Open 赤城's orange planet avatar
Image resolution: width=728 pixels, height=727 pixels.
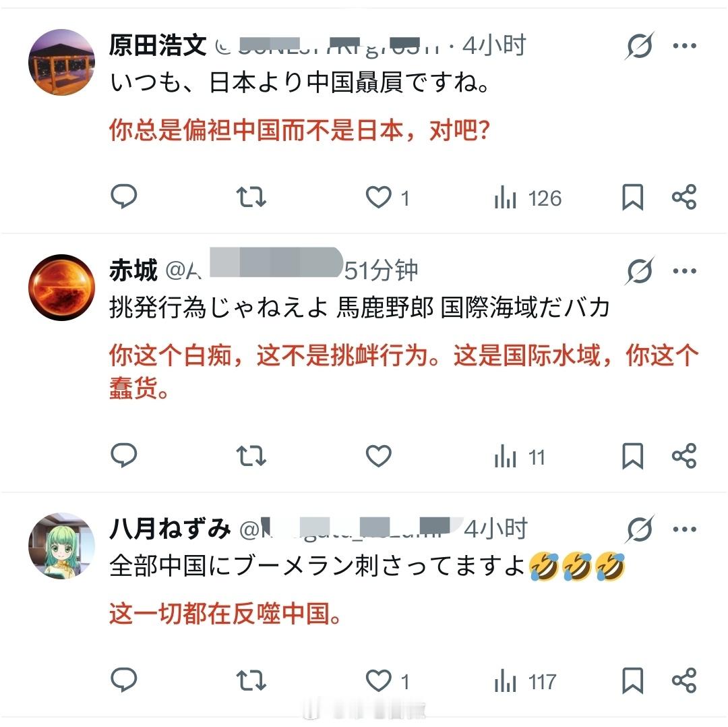click(62, 287)
